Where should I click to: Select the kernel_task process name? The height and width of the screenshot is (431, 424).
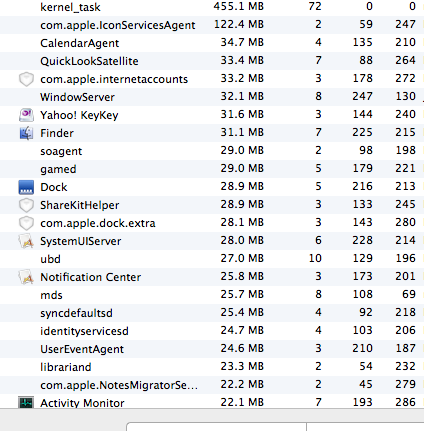coord(70,7)
